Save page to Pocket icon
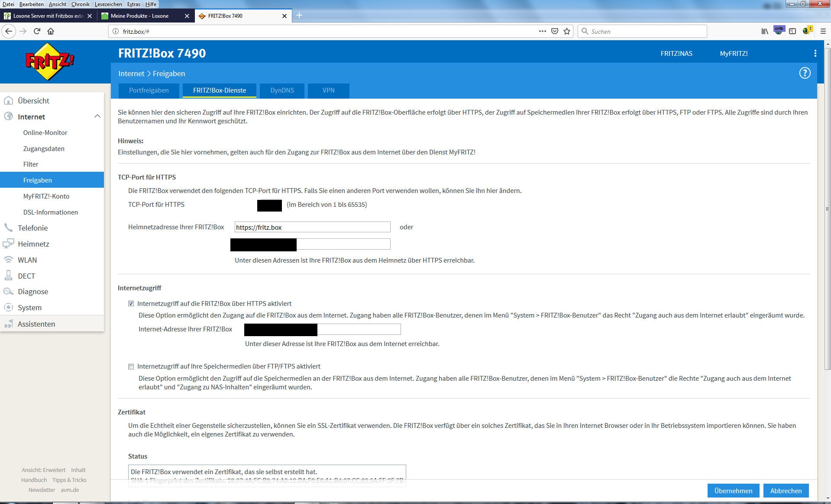 (554, 31)
